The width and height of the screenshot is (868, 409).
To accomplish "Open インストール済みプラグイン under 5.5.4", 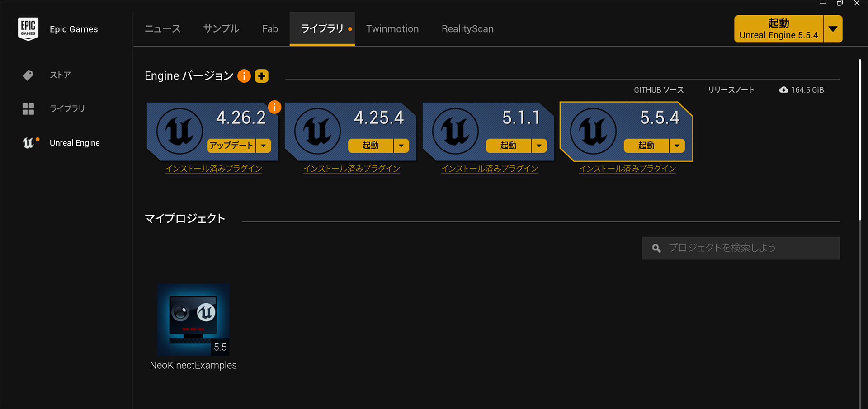I will click(627, 169).
